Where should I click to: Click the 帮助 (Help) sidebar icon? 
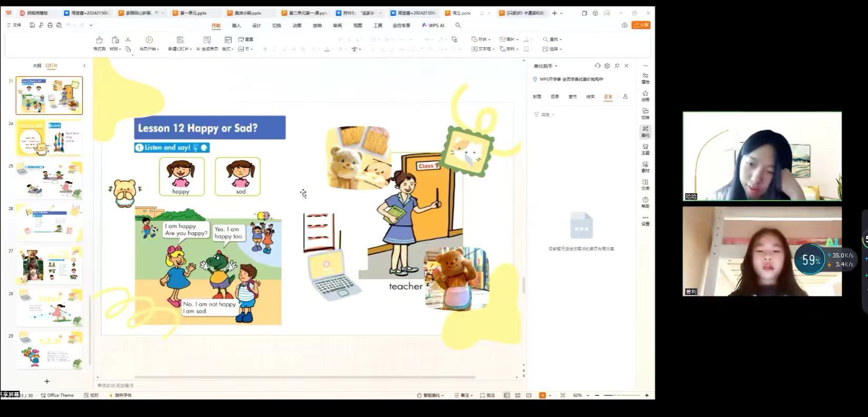[645, 202]
